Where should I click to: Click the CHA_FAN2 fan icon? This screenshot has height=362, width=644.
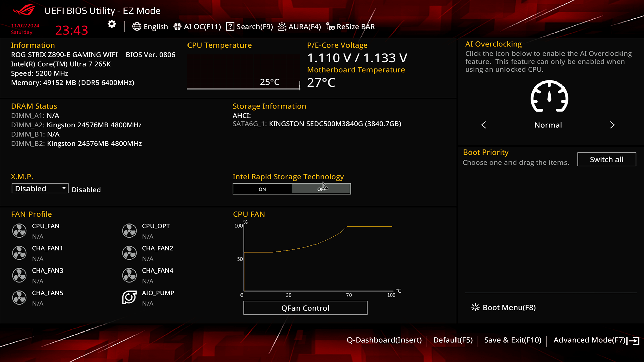[x=129, y=253]
